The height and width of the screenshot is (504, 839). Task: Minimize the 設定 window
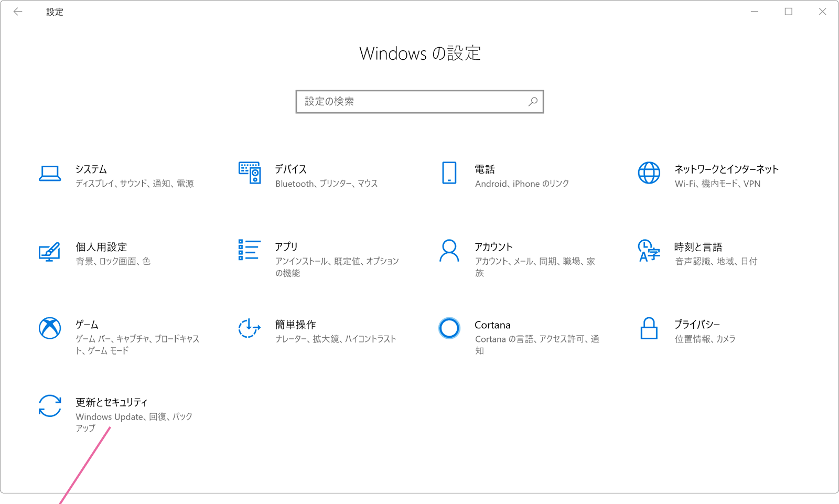755,12
